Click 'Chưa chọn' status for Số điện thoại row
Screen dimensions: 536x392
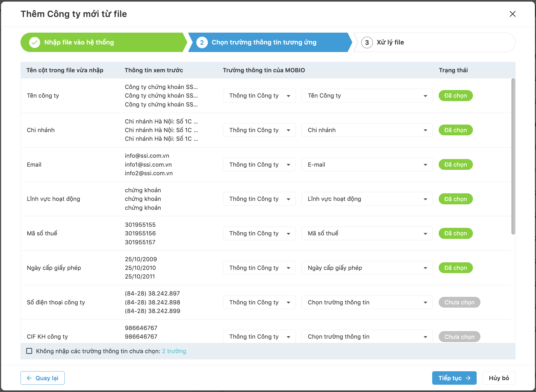pos(459,302)
